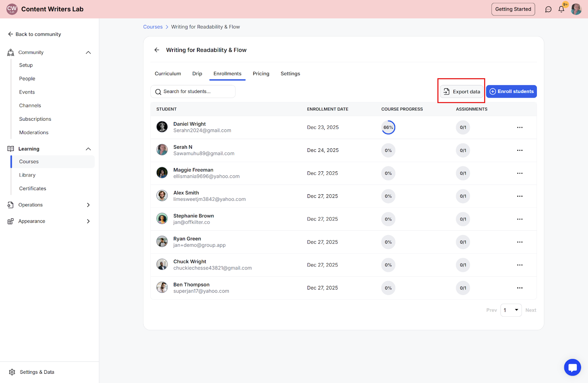This screenshot has height=383, width=588.
Task: Open the user profile avatar menu
Action: (x=576, y=9)
